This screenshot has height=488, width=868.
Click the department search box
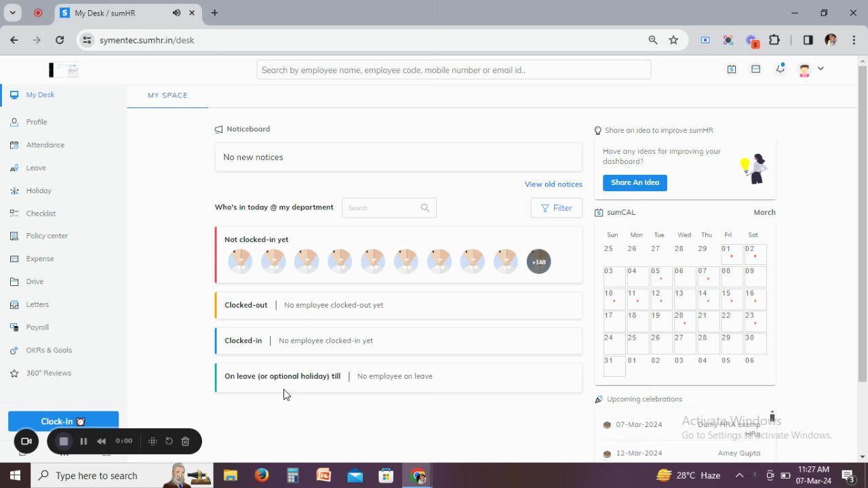click(x=389, y=208)
